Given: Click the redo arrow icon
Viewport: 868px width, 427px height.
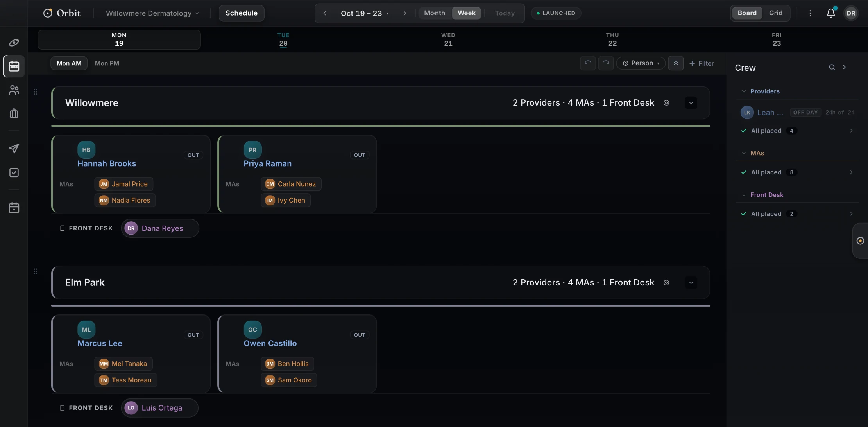Looking at the screenshot, I should tap(606, 63).
